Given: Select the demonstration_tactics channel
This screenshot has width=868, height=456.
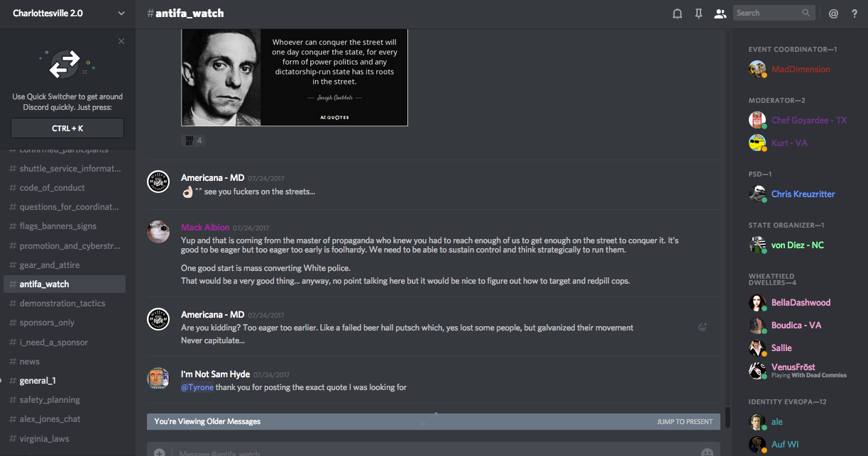Looking at the screenshot, I should click(x=62, y=304).
